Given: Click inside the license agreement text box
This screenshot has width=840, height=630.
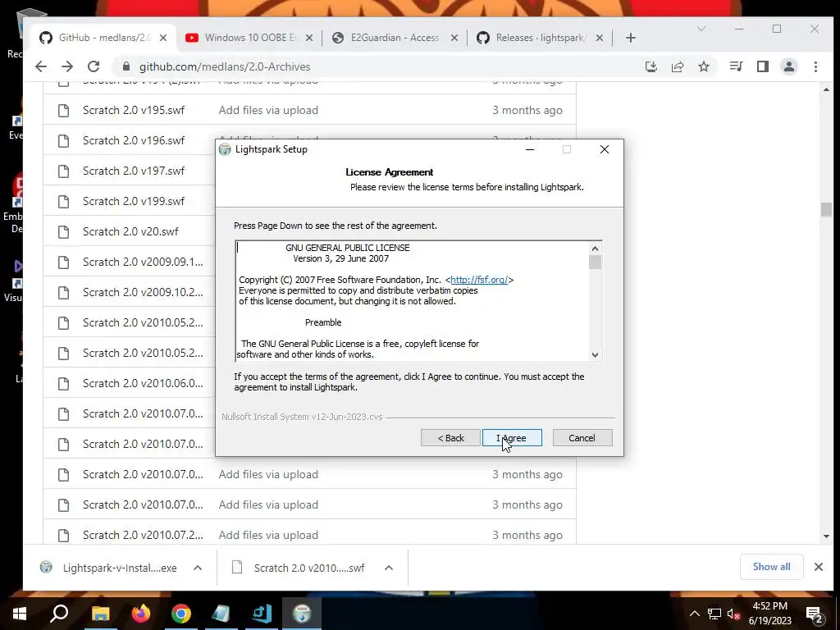Looking at the screenshot, I should coord(413,301).
